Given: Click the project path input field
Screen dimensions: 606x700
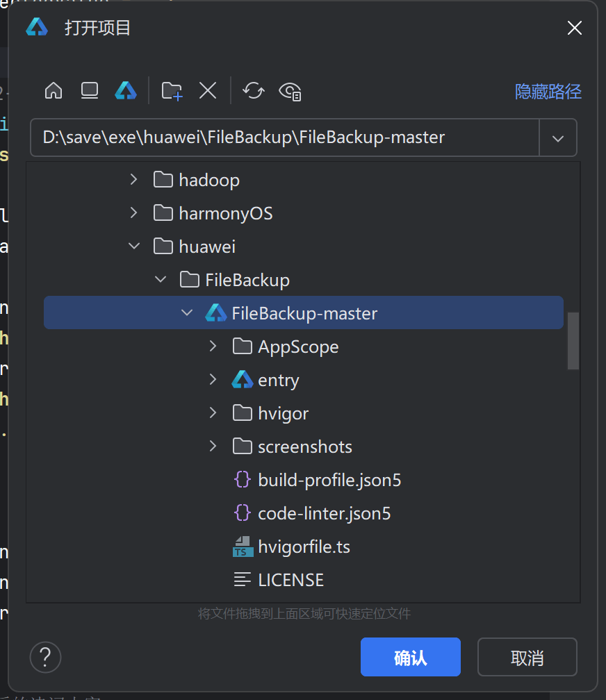Looking at the screenshot, I should (x=285, y=137).
